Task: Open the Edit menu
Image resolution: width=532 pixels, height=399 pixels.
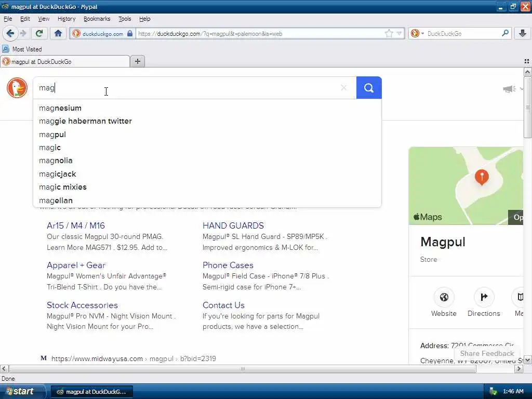Action: click(x=25, y=19)
